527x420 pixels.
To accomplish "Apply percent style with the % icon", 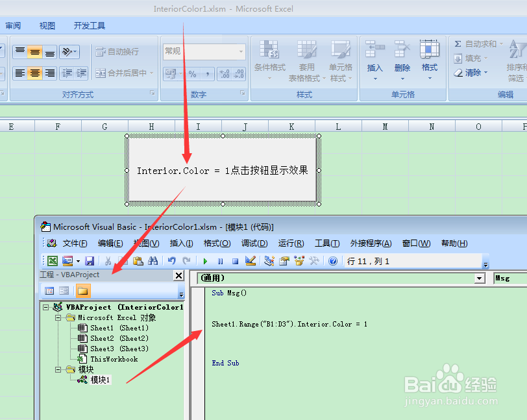I will click(192, 73).
